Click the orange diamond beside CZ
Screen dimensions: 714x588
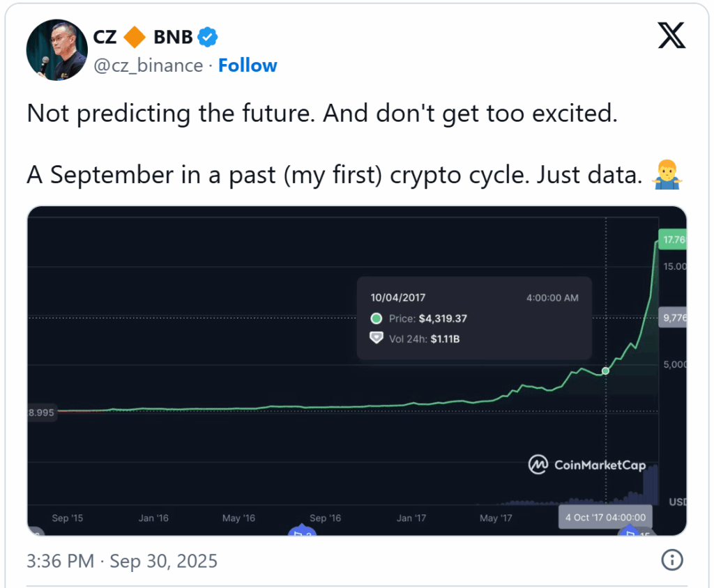[135, 38]
